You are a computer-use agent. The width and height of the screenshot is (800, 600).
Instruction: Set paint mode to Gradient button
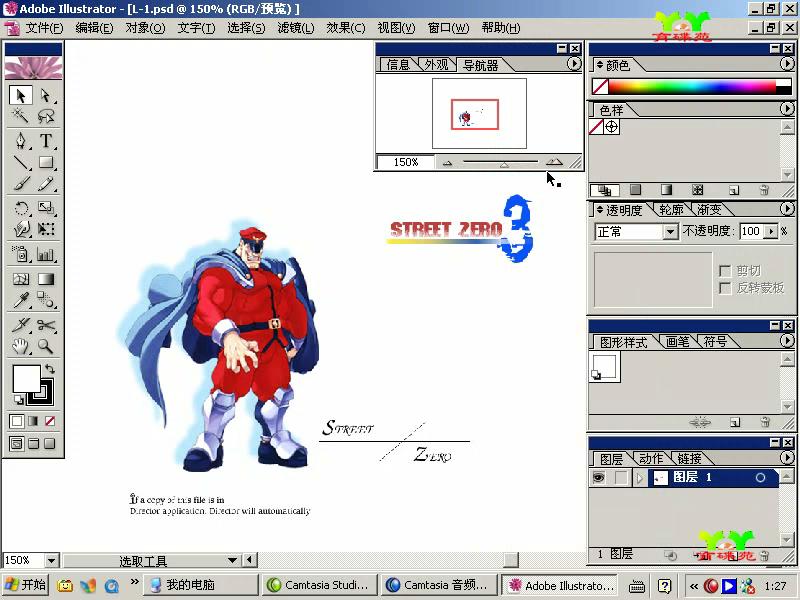(x=33, y=421)
